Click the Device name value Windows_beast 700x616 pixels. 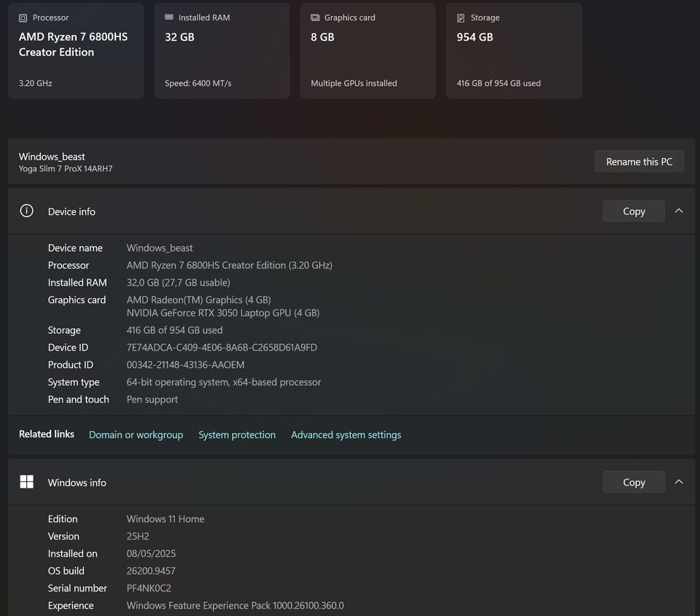(160, 248)
